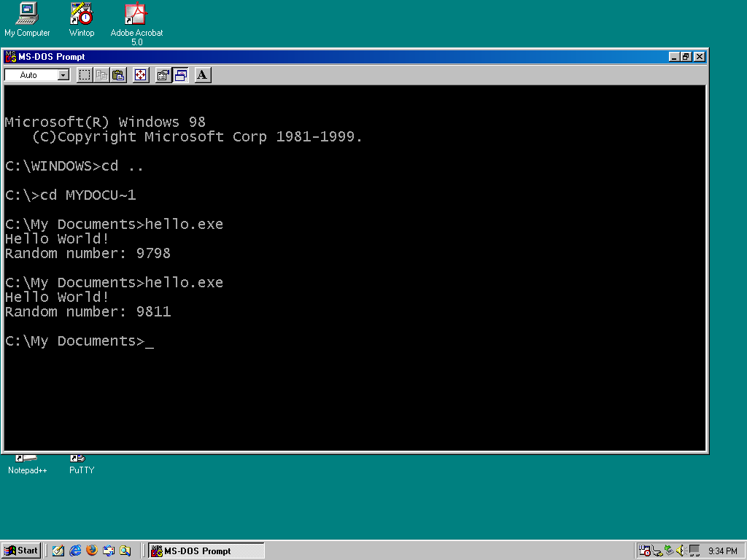Viewport: 747px width, 560px height.
Task: Select the My Computer desktop icon
Action: pyautogui.click(x=27, y=20)
